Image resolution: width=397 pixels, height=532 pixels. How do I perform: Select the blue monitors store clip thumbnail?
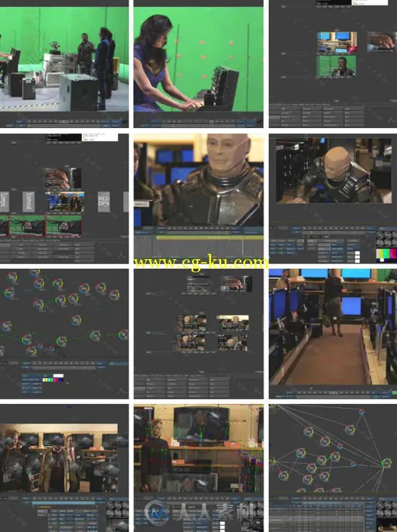point(337,43)
